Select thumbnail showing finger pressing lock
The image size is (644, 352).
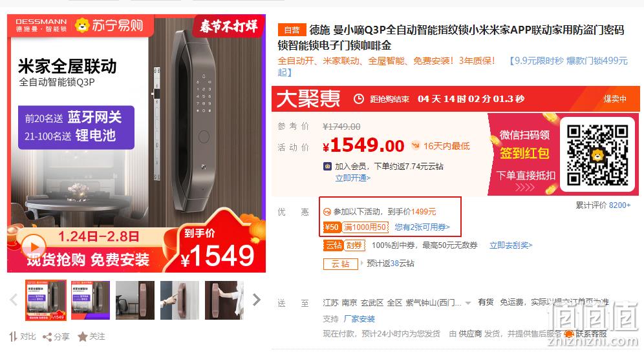pos(180,300)
